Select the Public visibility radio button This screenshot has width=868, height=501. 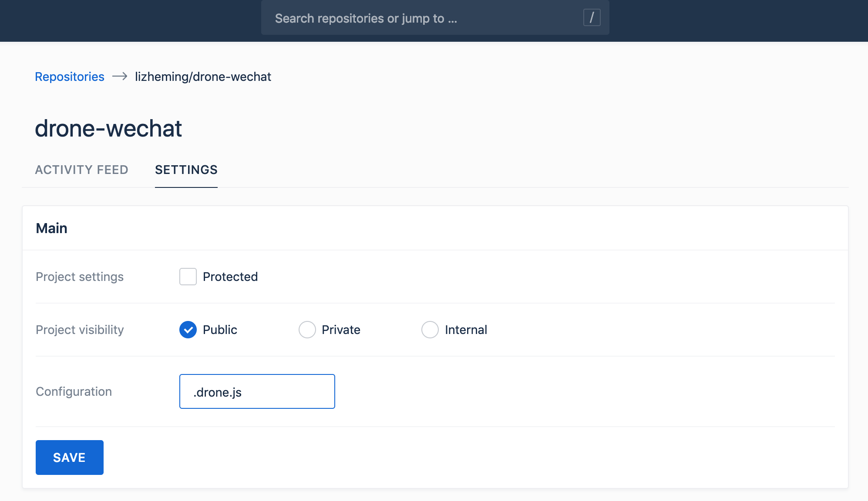[188, 330]
